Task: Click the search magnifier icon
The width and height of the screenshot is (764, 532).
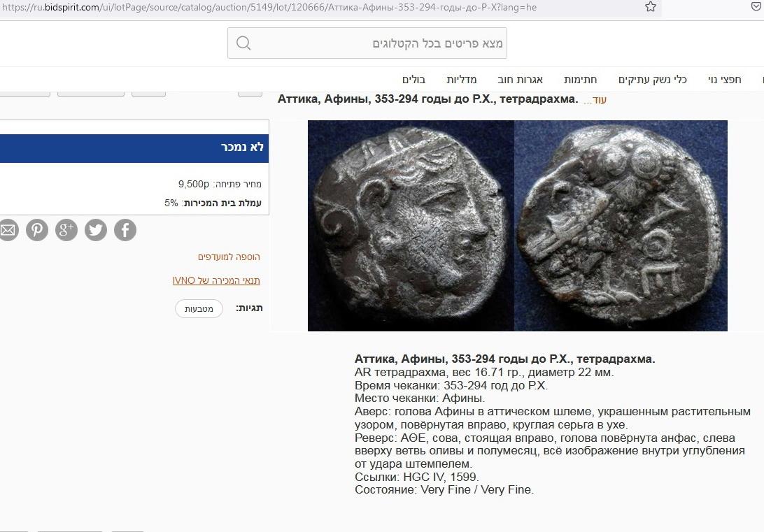Action: pyautogui.click(x=243, y=43)
